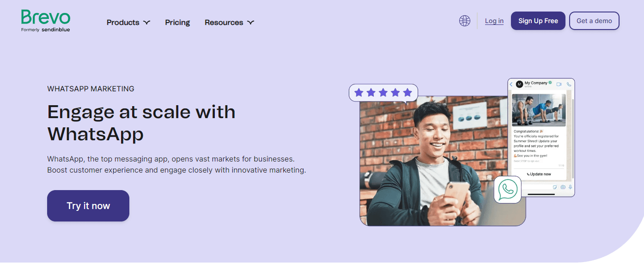Open the language selector globe icon
Image resolution: width=644 pixels, height=275 pixels.
464,21
